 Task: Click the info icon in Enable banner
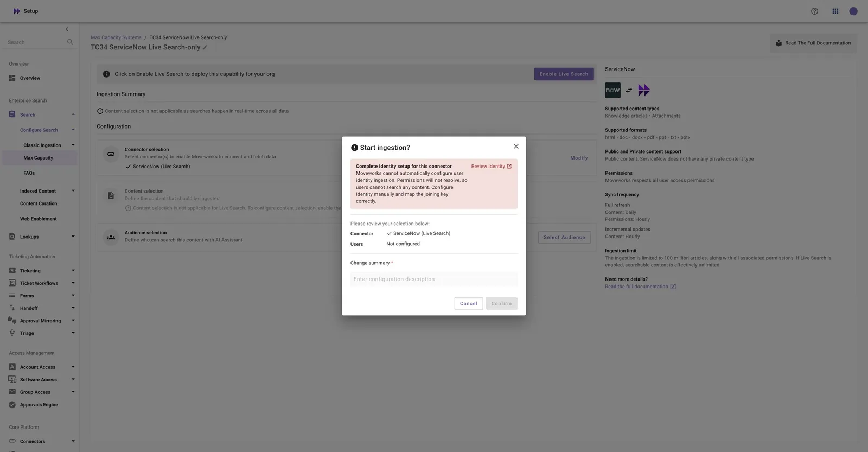point(106,74)
